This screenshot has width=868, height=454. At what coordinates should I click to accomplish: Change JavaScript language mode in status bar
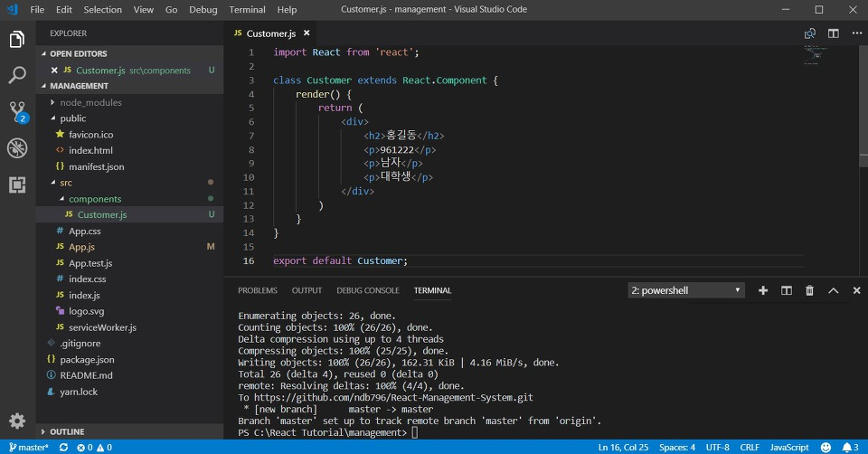click(x=788, y=447)
